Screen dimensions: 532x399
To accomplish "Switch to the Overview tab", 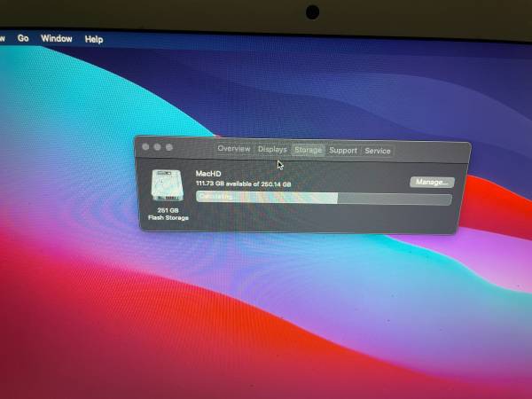I will point(234,149).
